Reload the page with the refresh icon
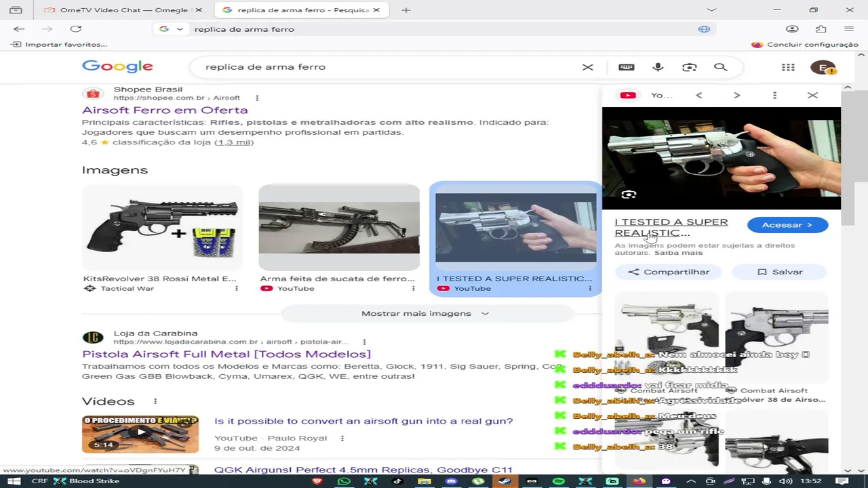This screenshot has width=868, height=488. (76, 29)
